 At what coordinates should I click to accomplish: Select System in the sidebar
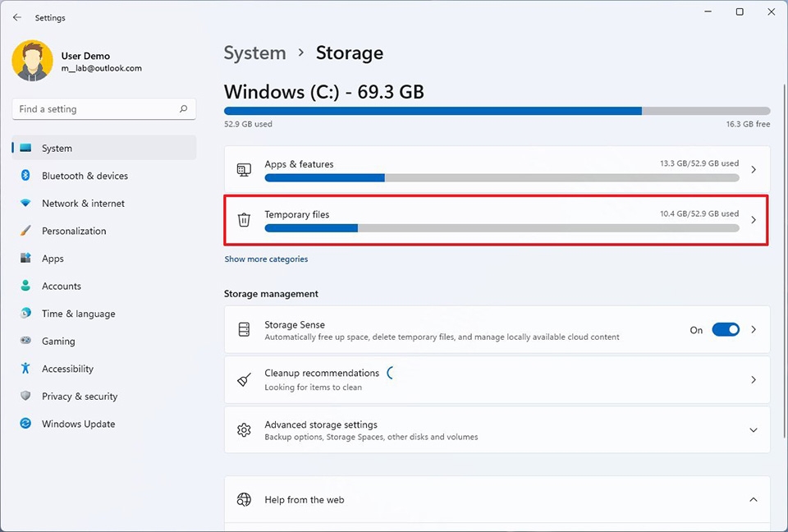tap(57, 148)
